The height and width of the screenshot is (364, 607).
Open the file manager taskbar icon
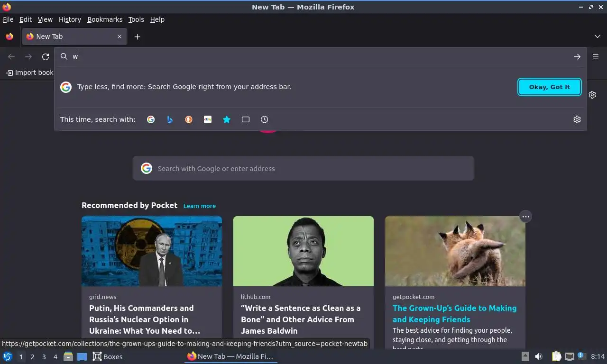coord(68,356)
